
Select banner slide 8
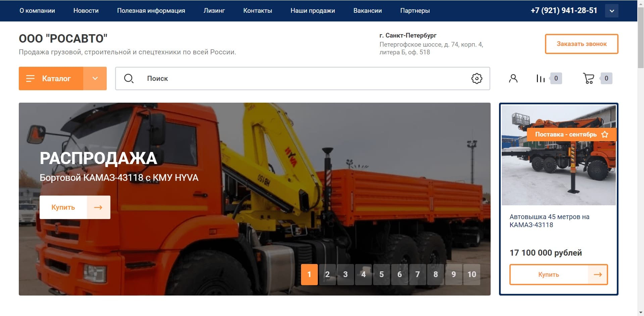(x=436, y=274)
